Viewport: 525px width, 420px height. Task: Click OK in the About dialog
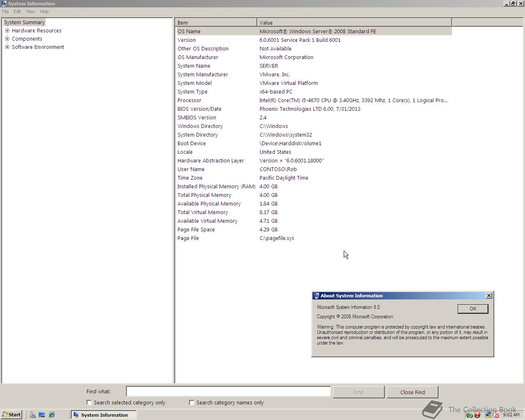tap(472, 308)
